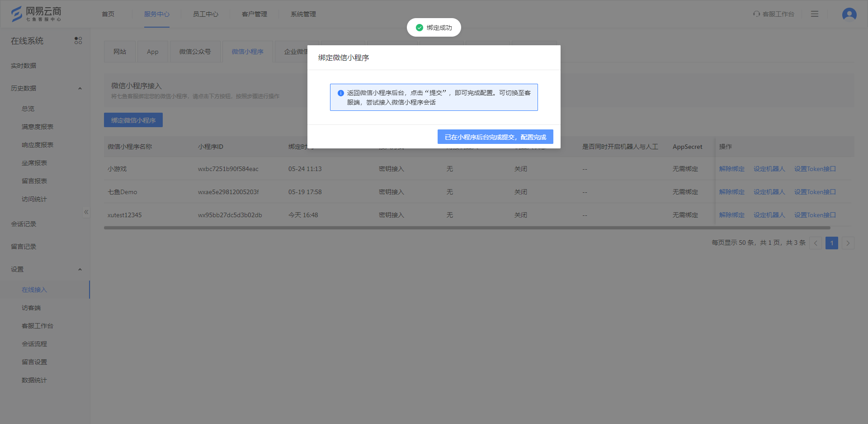Click the xutest12345 mini program name
Screen dimensions: 868x424
tap(125, 215)
